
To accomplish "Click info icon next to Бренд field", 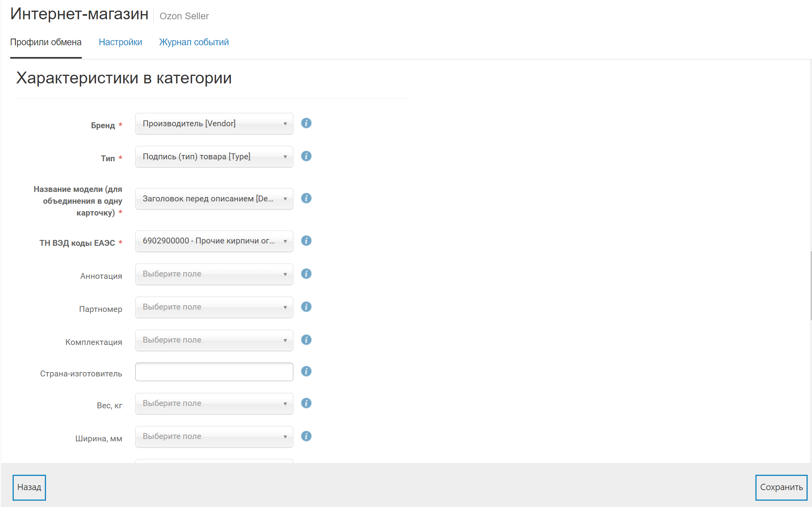I will [x=306, y=123].
